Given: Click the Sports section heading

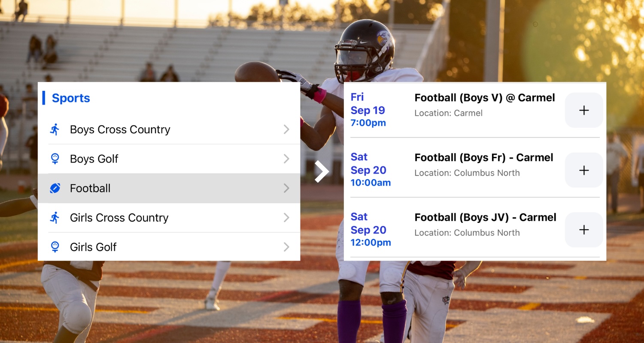Looking at the screenshot, I should click(71, 98).
